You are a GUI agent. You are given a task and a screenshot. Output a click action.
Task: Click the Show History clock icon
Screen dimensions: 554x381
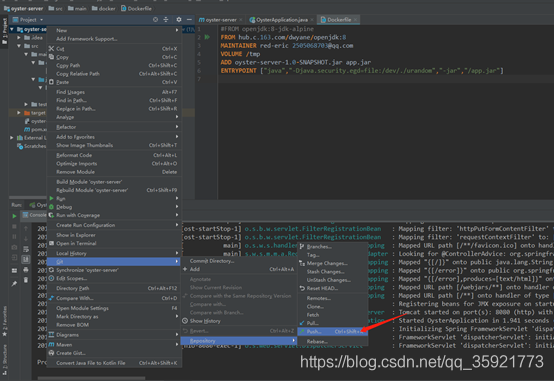coord(185,321)
